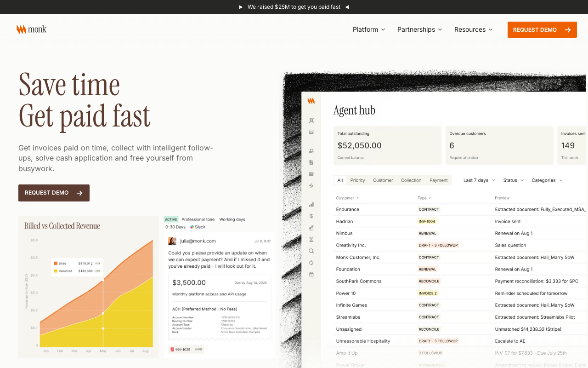Open the people icon in the sidebar

311,150
